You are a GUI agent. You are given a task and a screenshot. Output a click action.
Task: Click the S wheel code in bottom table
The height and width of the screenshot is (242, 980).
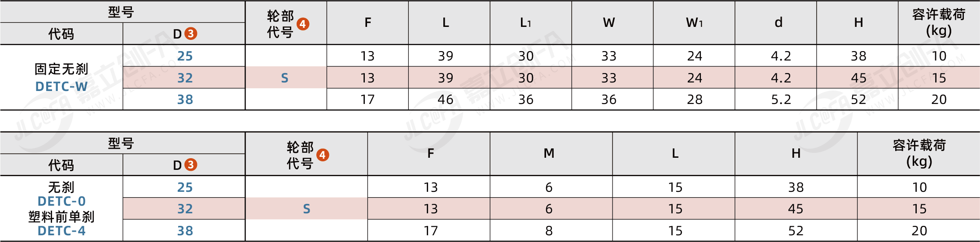306,209
